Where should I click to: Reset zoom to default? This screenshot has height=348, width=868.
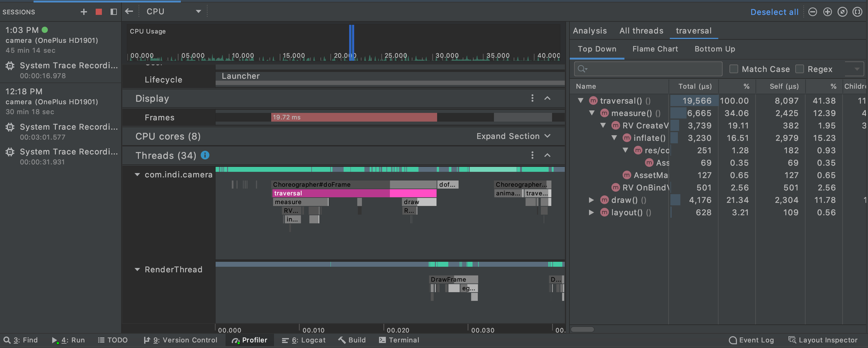pos(842,12)
